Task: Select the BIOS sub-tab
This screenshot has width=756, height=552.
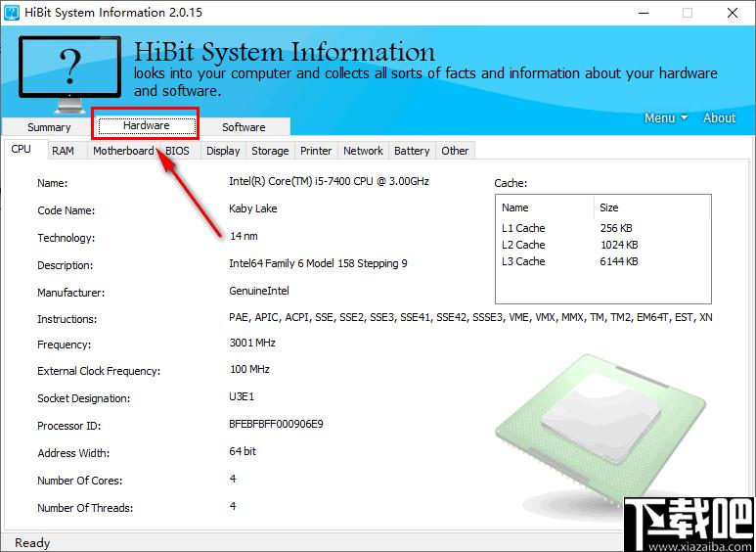Action: [x=178, y=151]
